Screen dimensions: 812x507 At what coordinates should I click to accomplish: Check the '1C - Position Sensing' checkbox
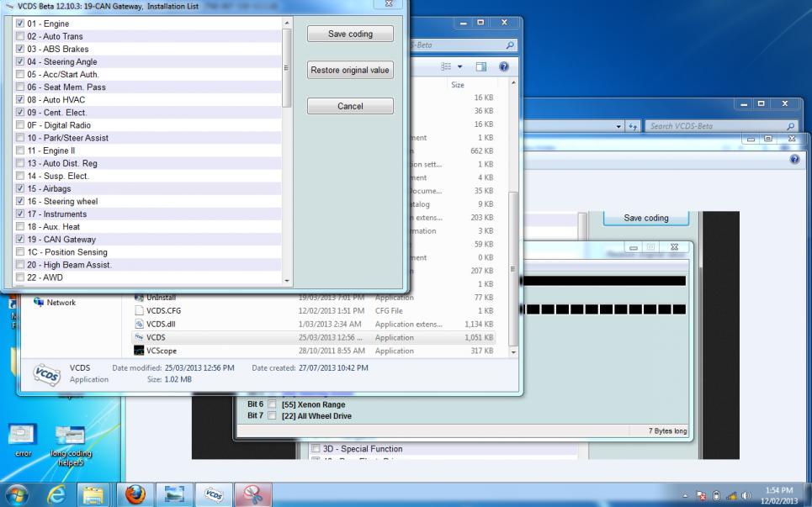(20, 252)
